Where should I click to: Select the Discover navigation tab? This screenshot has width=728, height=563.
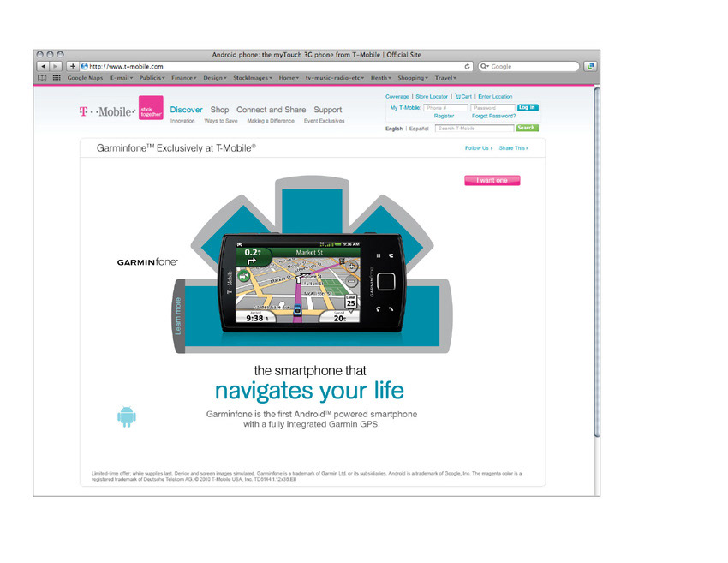[186, 110]
